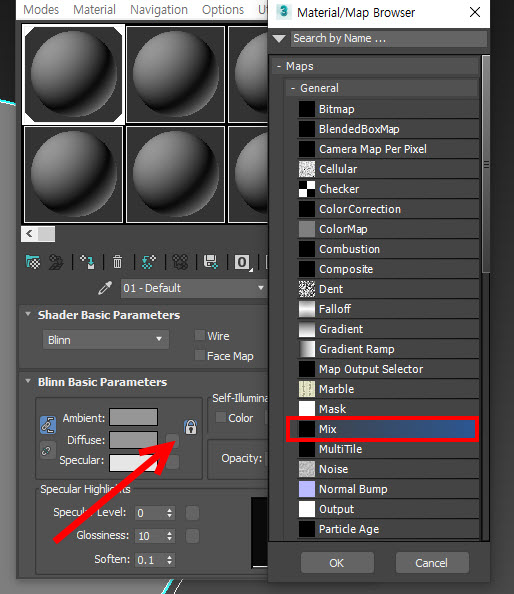
Task: Click the Make Unique icon
Action: click(x=180, y=262)
